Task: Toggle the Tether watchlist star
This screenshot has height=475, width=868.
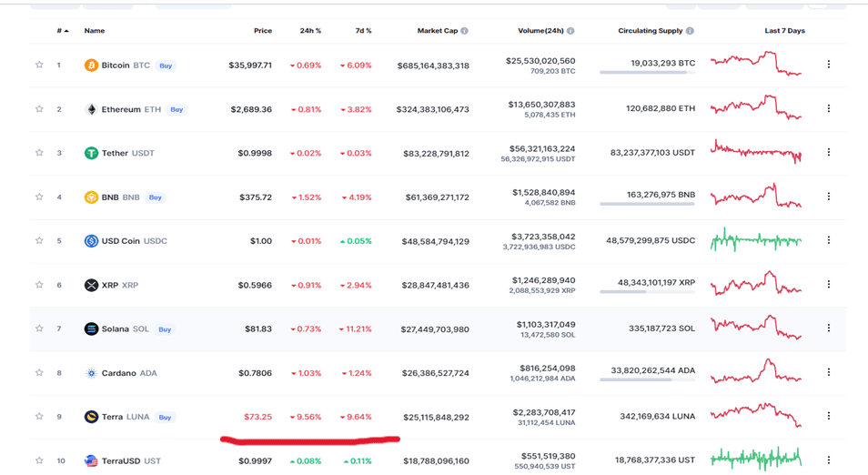Action: coord(39,153)
